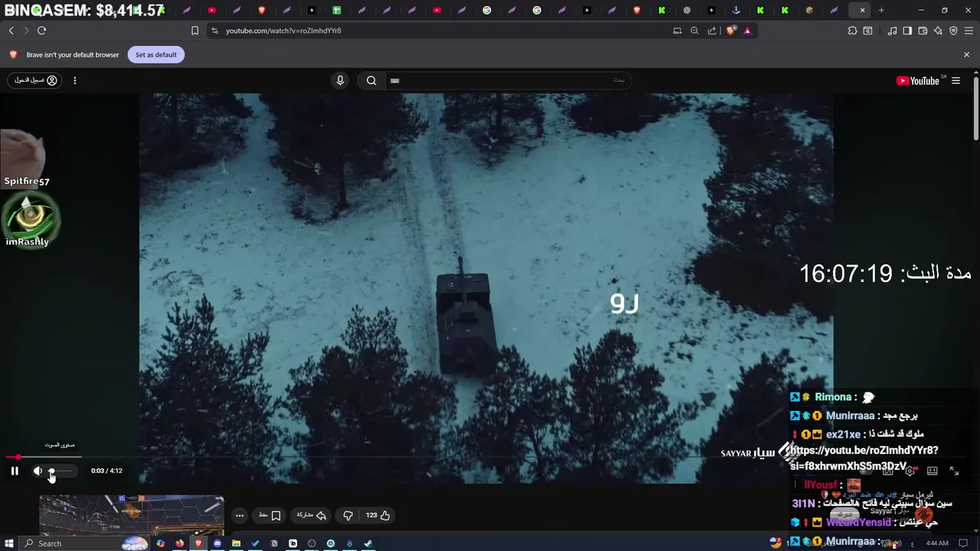Set Brave as default browser

156,54
